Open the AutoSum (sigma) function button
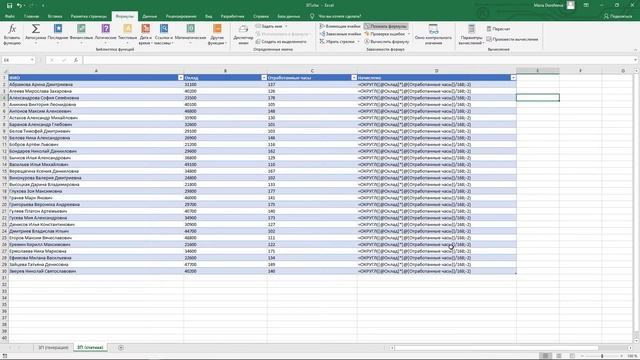This screenshot has width=640, height=360. pyautogui.click(x=36, y=34)
